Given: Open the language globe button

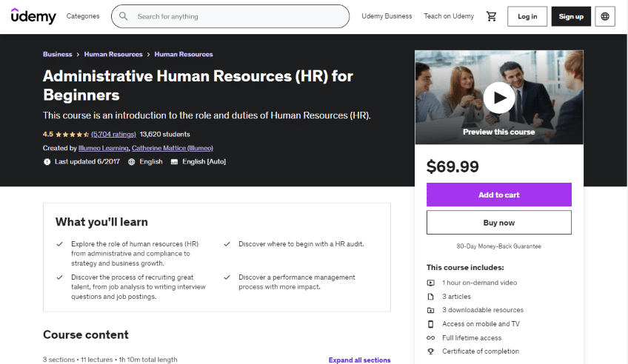Looking at the screenshot, I should 605,16.
